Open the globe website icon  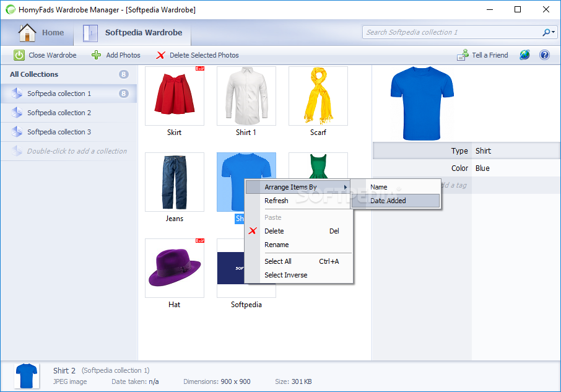524,55
